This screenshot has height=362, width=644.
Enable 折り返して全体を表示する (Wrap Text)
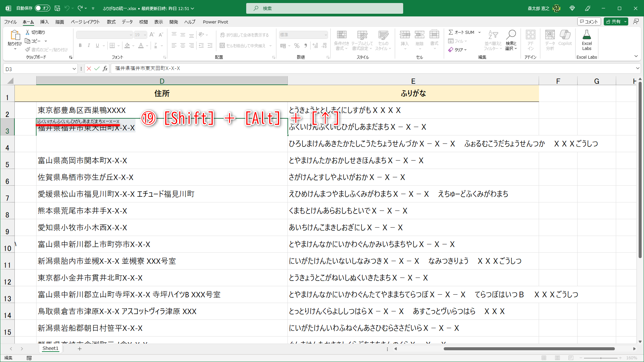pyautogui.click(x=245, y=35)
